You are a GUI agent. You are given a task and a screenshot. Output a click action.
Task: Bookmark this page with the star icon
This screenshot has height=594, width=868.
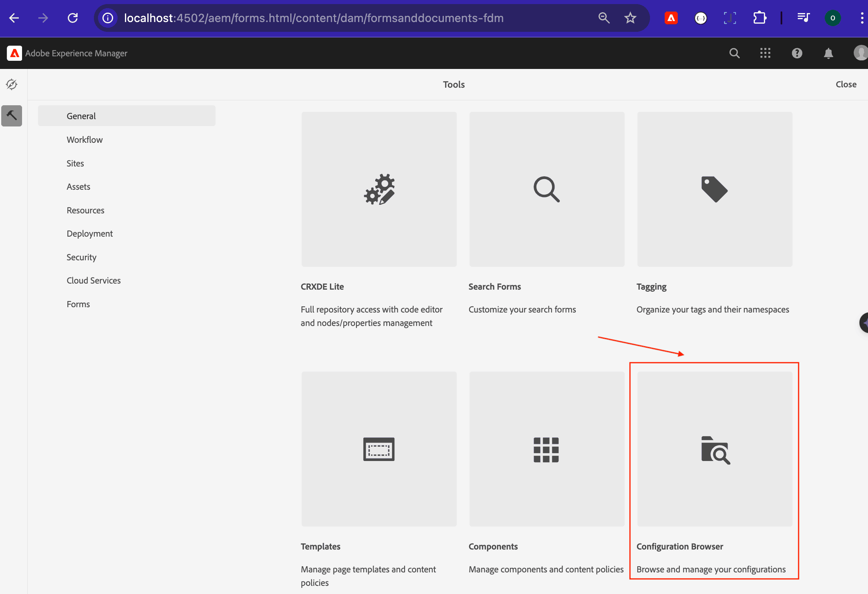pyautogui.click(x=630, y=18)
